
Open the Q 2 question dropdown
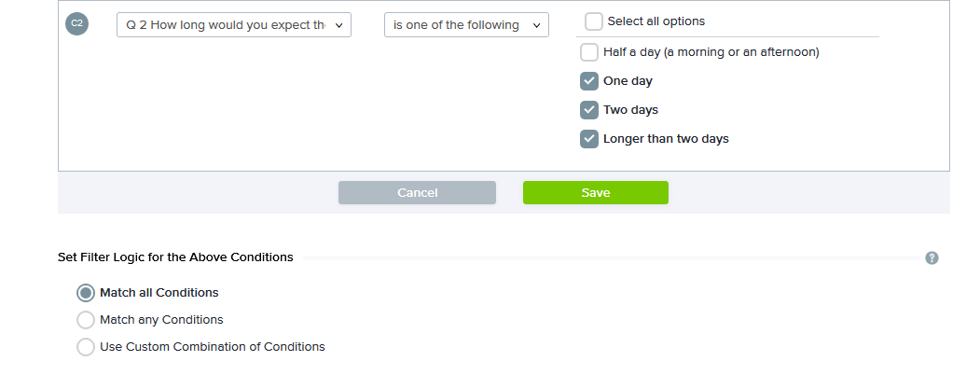[227, 25]
